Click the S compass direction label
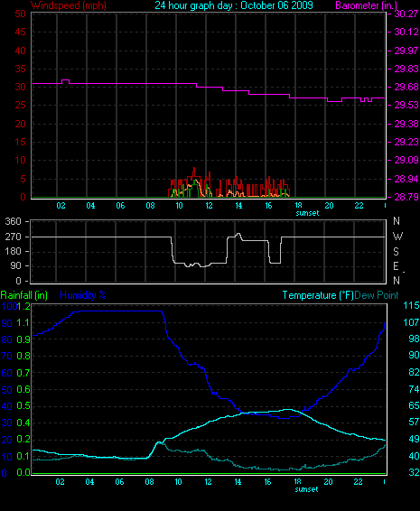The height and width of the screenshot is (511, 420). tap(396, 251)
